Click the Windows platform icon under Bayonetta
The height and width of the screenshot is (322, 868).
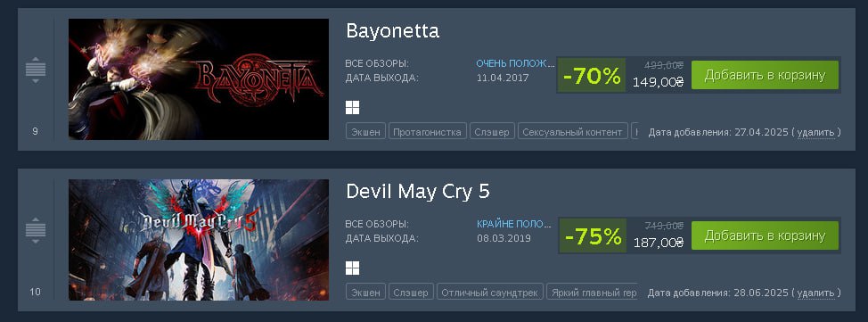[352, 108]
